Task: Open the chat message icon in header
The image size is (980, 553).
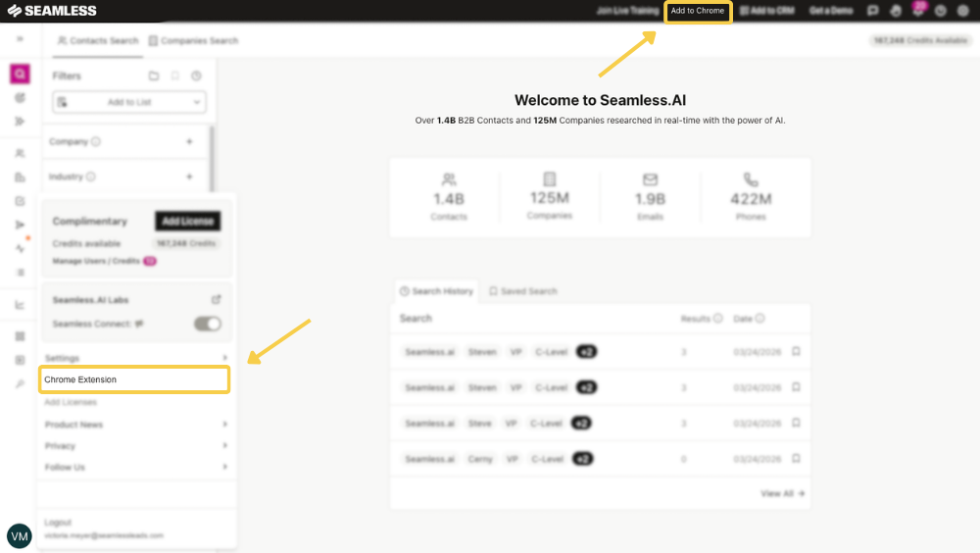Action: coord(873,11)
